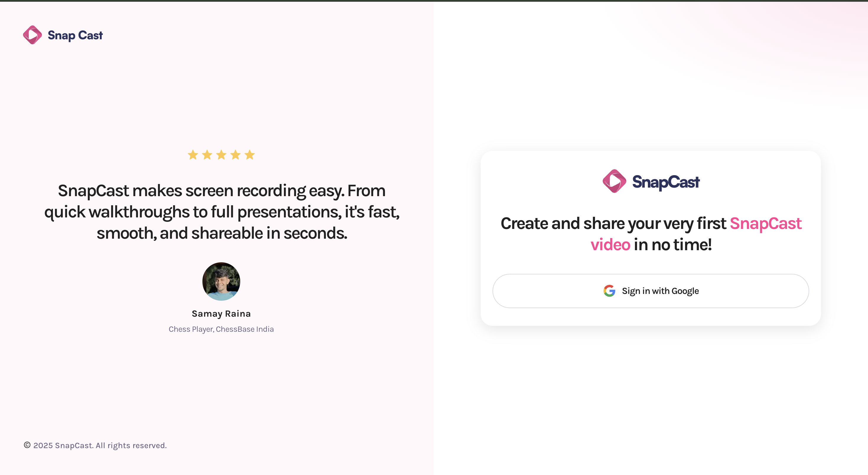Click the first rating star
This screenshot has width=868, height=475.
pyautogui.click(x=193, y=155)
